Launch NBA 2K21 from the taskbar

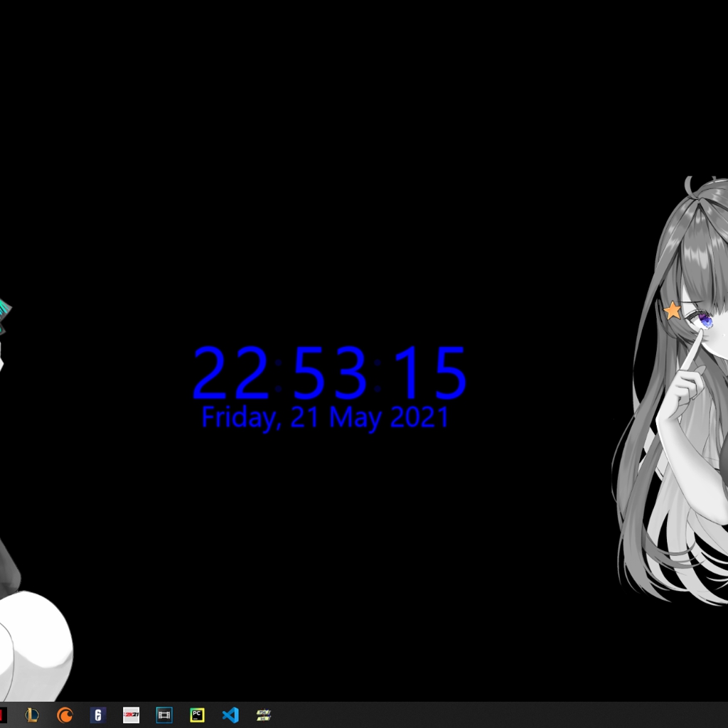131,714
